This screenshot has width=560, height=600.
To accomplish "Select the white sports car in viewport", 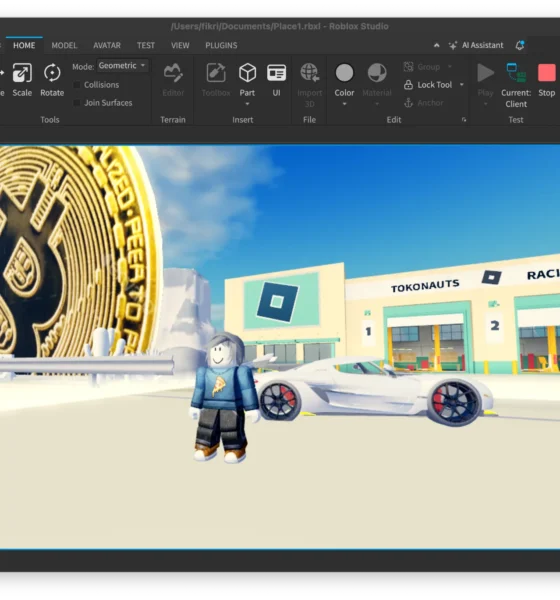I will coord(373,390).
